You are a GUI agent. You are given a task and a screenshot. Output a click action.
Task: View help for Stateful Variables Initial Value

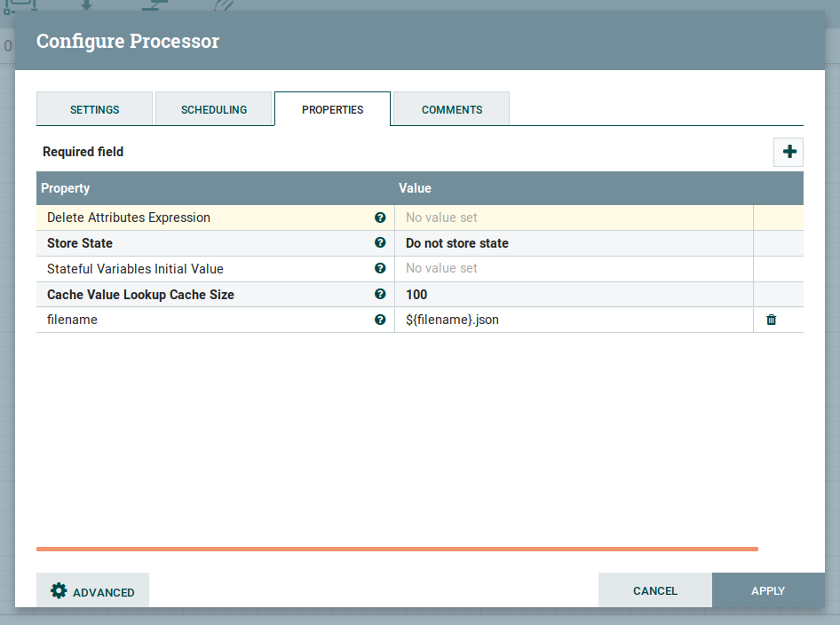coord(380,268)
